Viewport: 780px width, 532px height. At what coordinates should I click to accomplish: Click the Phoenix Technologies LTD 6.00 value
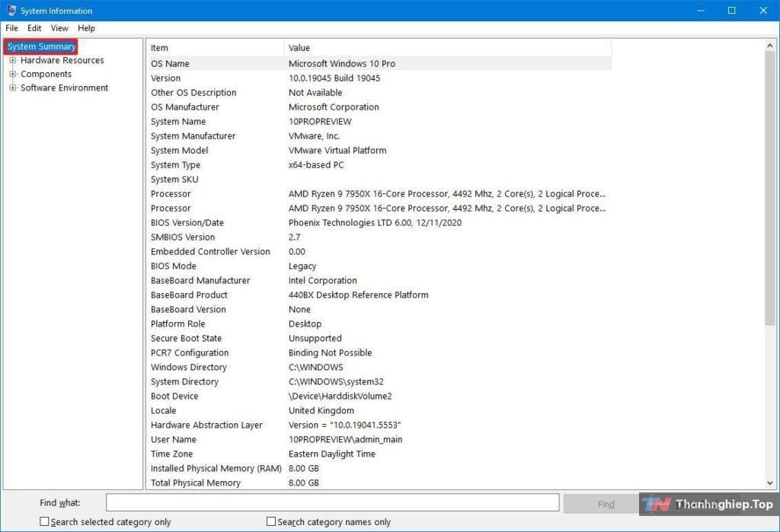click(x=375, y=222)
